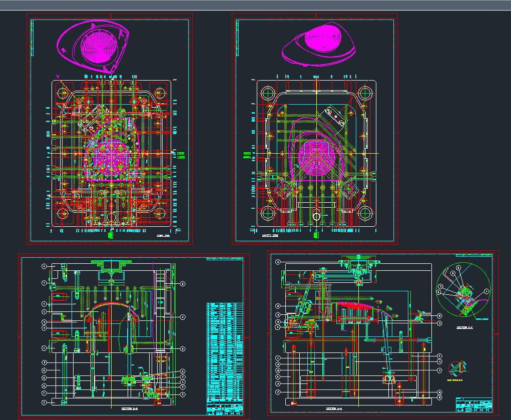Click title block of SECTION B-B sheet
The width and height of the screenshot is (511, 420).
point(225,406)
